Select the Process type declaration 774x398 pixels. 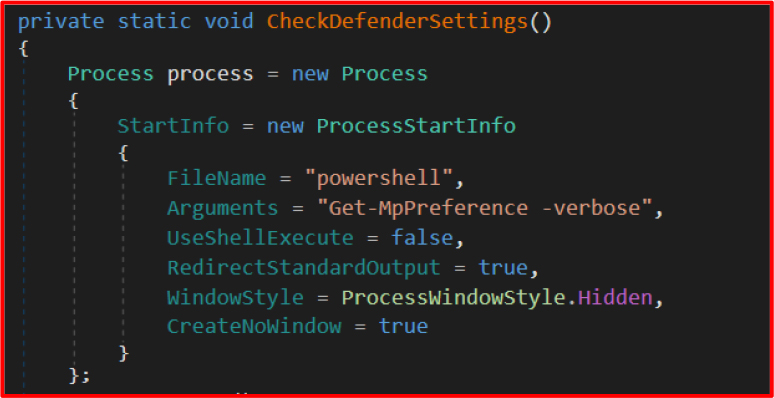111,74
